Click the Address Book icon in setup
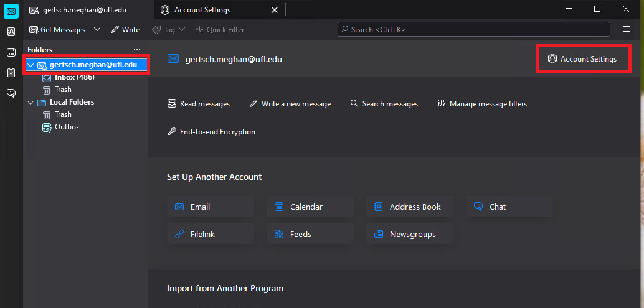This screenshot has height=308, width=644. 378,207
